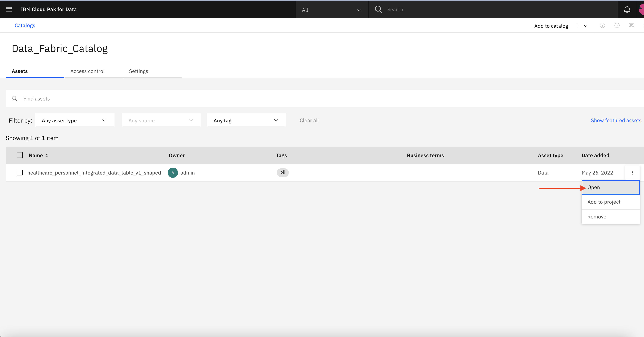Screen dimensions: 644x337
Task: Focus the Find assets search field
Action: tap(325, 98)
